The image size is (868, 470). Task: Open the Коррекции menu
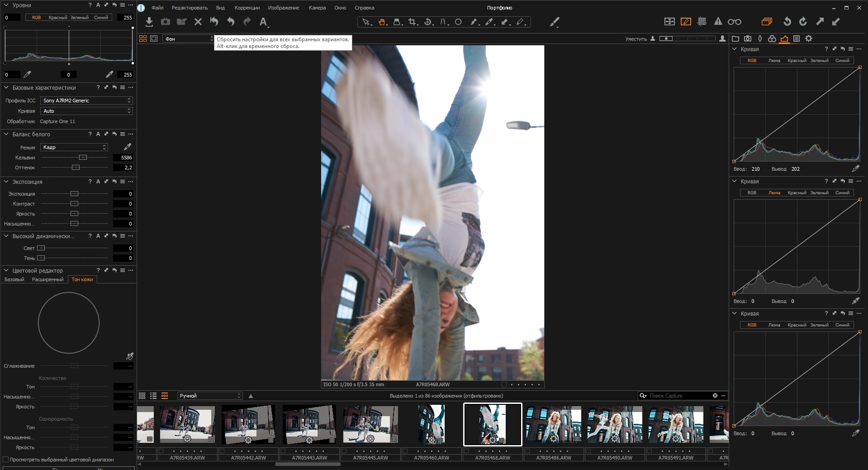(x=247, y=8)
